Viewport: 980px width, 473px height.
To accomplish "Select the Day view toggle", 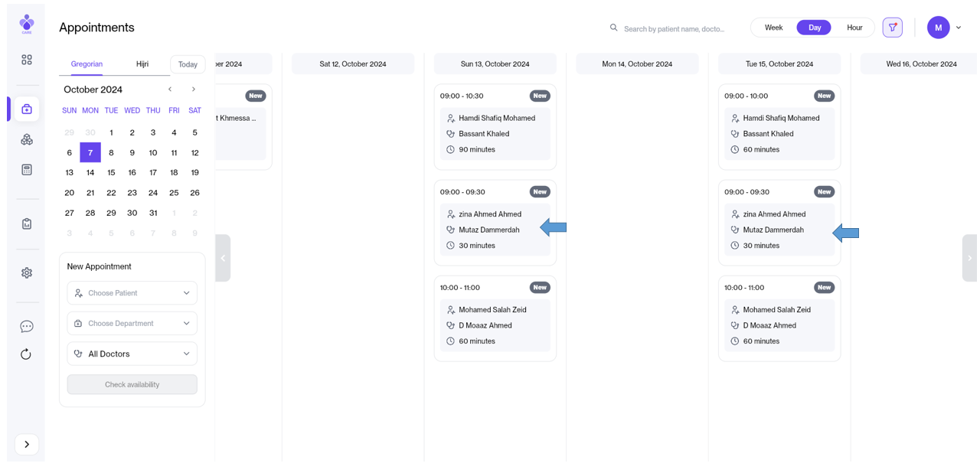I will pyautogui.click(x=814, y=28).
